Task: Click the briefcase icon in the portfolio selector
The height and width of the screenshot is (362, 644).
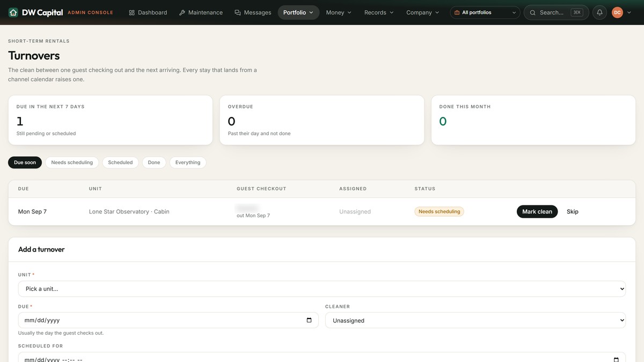Action: [457, 12]
